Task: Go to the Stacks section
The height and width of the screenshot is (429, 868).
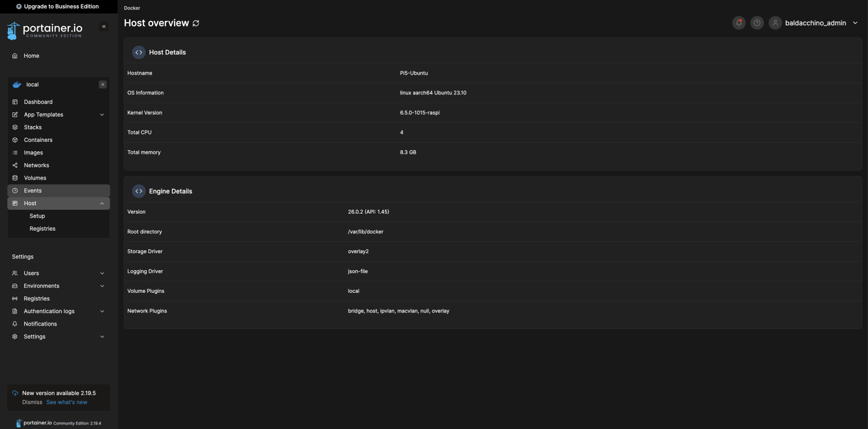Action: [x=33, y=128]
